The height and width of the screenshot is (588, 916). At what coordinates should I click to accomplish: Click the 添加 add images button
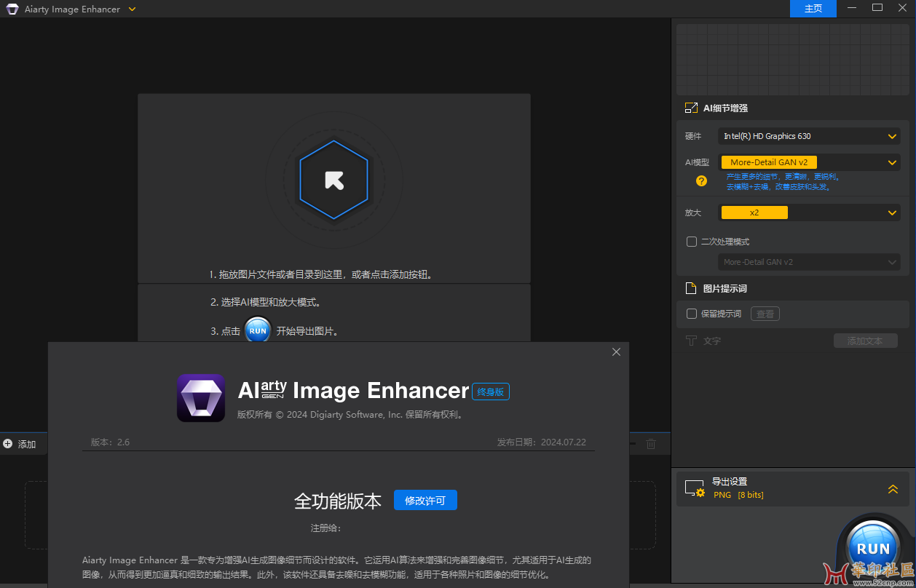point(20,444)
